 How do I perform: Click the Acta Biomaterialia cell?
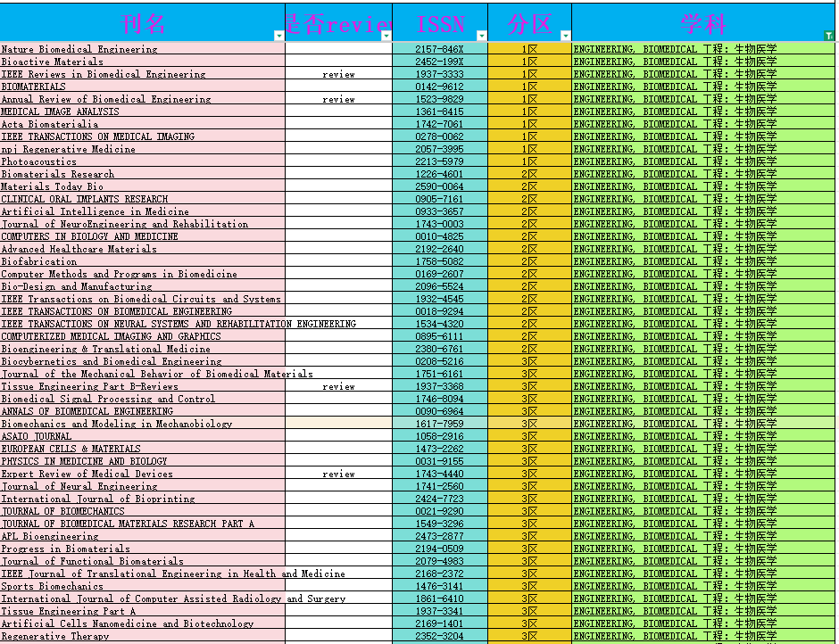coord(142,124)
